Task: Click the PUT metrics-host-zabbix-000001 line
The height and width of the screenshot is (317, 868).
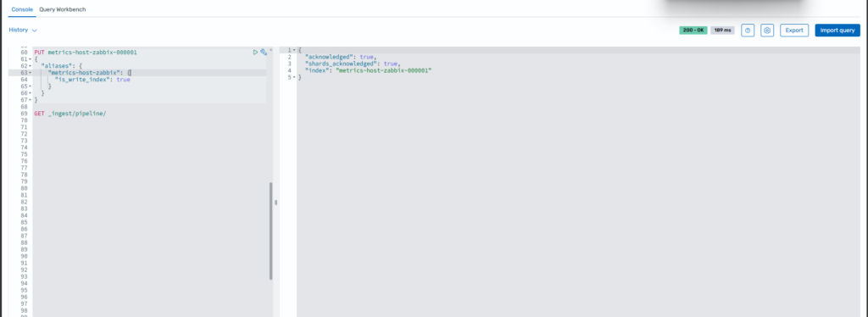Action: click(86, 53)
